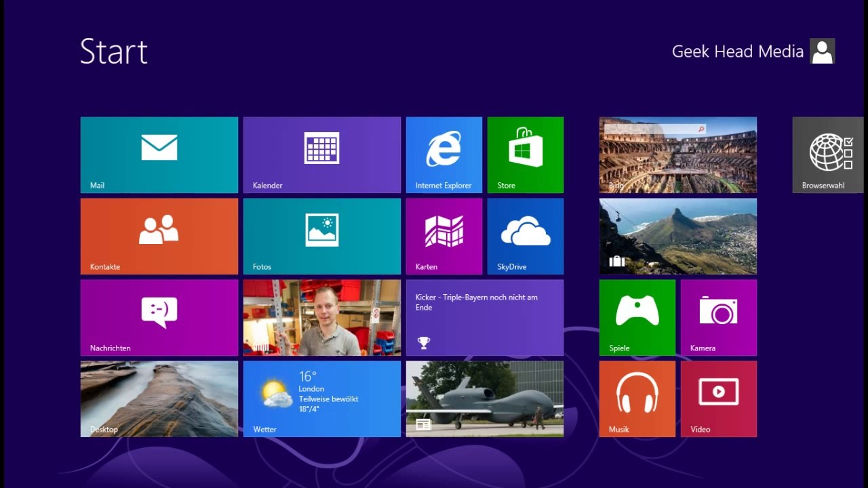Open the news tile showing drone aircraft

[485, 399]
